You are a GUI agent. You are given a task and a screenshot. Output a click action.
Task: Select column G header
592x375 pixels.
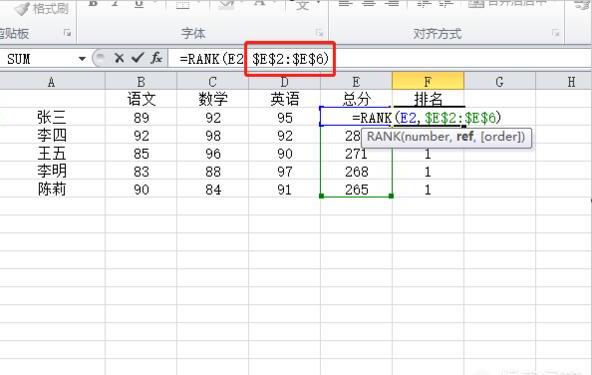point(500,82)
